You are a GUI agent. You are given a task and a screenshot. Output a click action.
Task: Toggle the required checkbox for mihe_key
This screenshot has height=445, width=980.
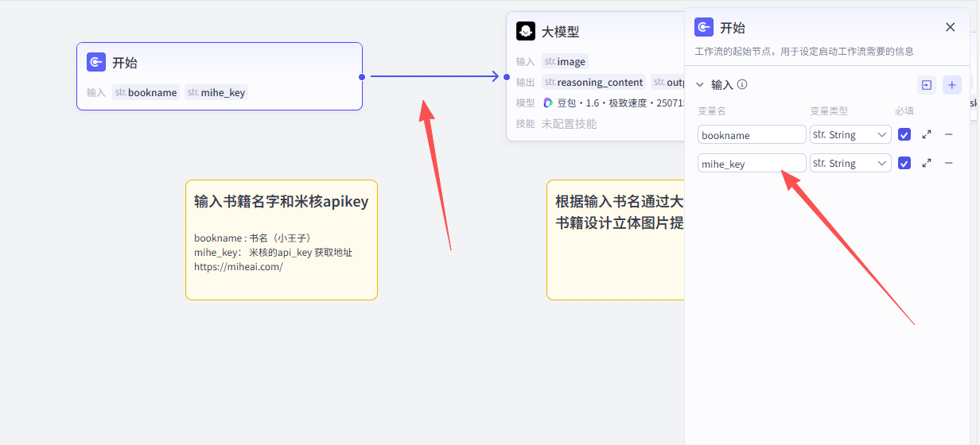[904, 163]
